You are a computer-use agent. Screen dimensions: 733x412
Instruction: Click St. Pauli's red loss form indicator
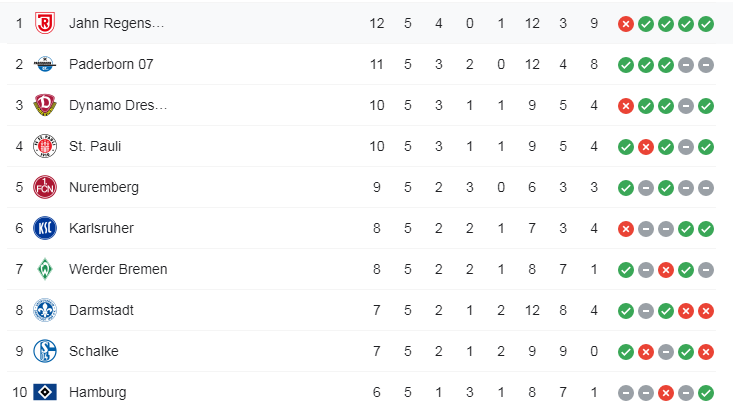point(646,146)
